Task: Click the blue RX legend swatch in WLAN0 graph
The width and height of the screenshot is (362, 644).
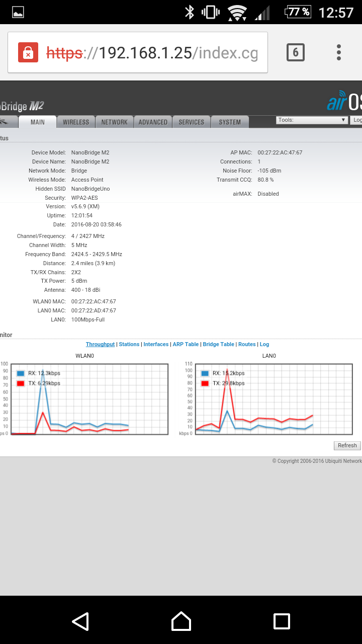Action: 21,373
